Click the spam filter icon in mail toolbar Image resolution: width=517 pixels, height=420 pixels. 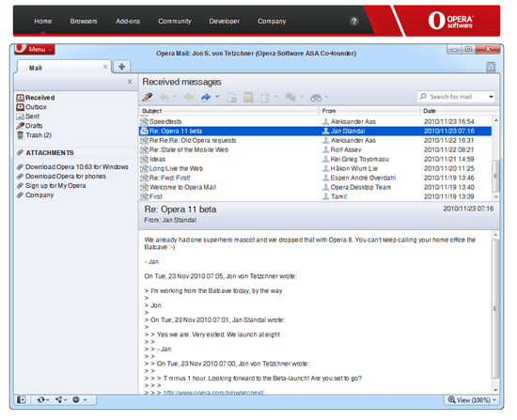click(x=248, y=98)
